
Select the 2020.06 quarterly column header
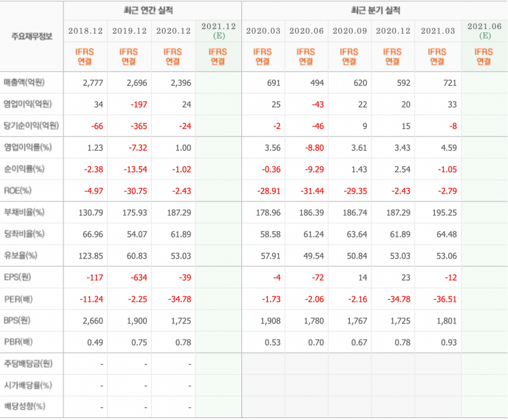[x=307, y=30]
